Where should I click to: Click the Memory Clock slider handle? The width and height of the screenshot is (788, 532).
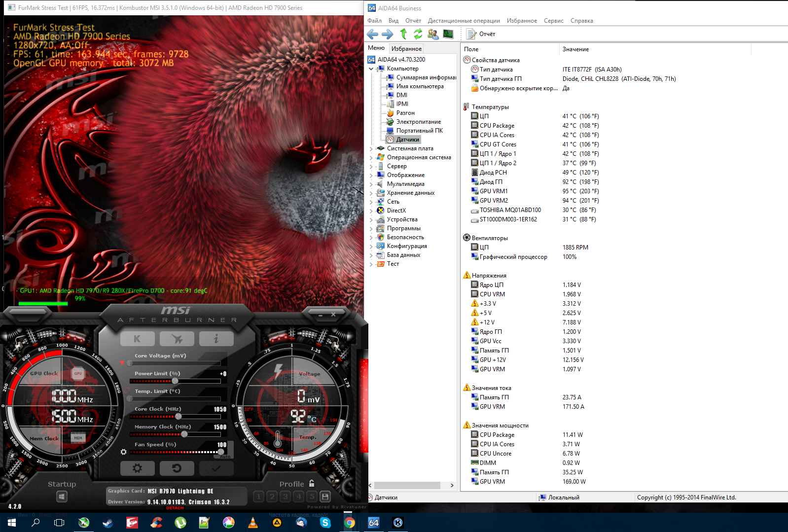pos(184,434)
